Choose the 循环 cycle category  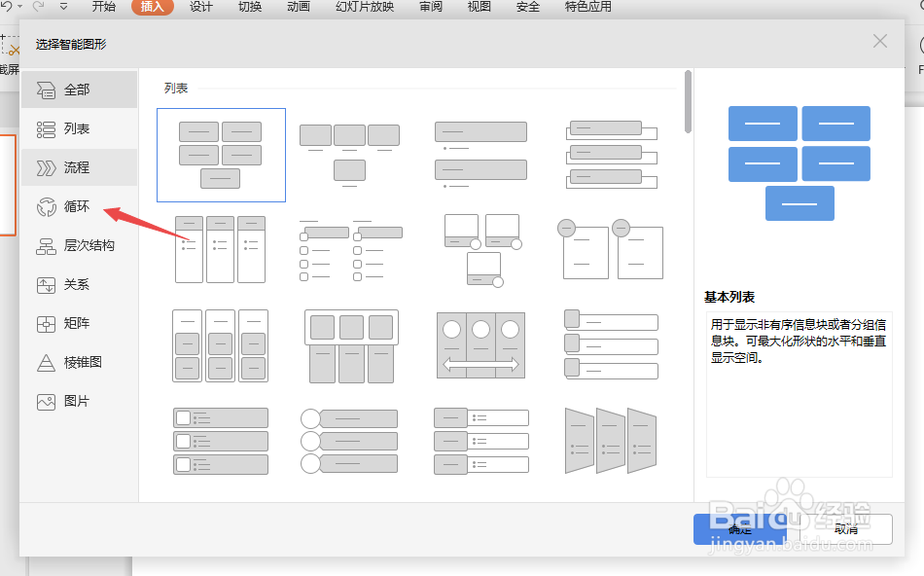pyautogui.click(x=79, y=206)
